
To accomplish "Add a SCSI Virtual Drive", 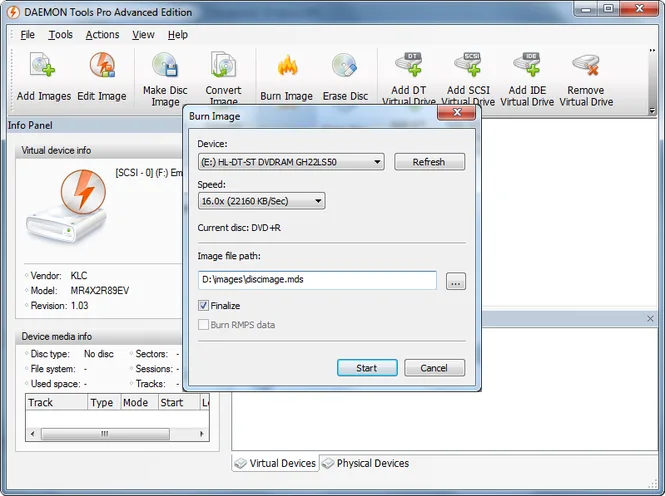I will click(468, 64).
